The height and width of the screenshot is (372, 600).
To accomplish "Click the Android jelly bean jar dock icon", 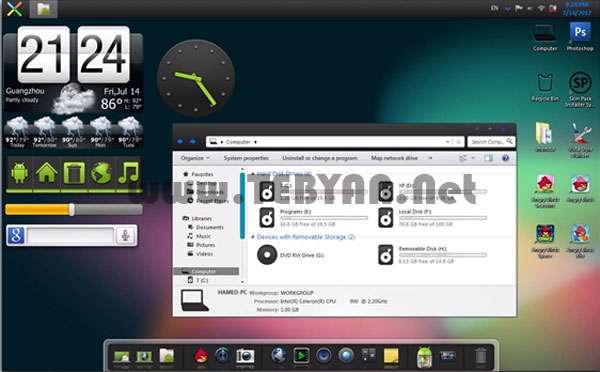I will point(424,357).
